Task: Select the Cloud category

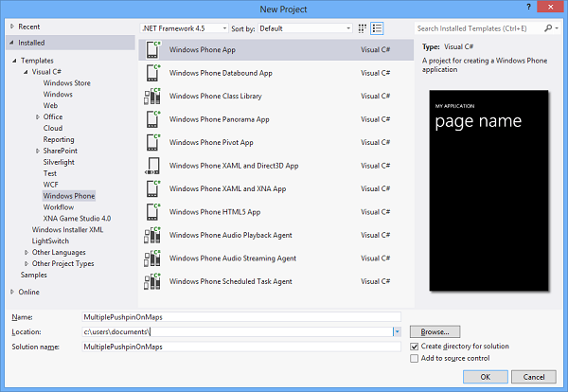Action: (x=53, y=128)
